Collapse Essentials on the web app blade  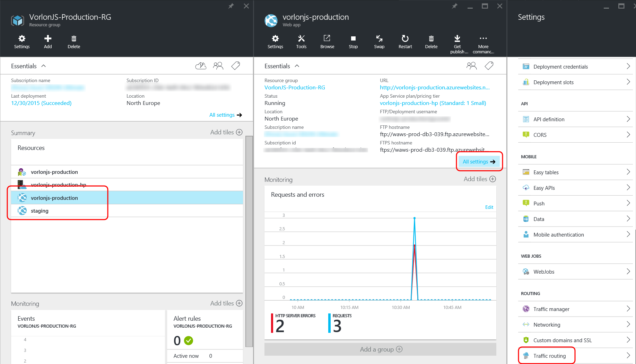pyautogui.click(x=297, y=65)
